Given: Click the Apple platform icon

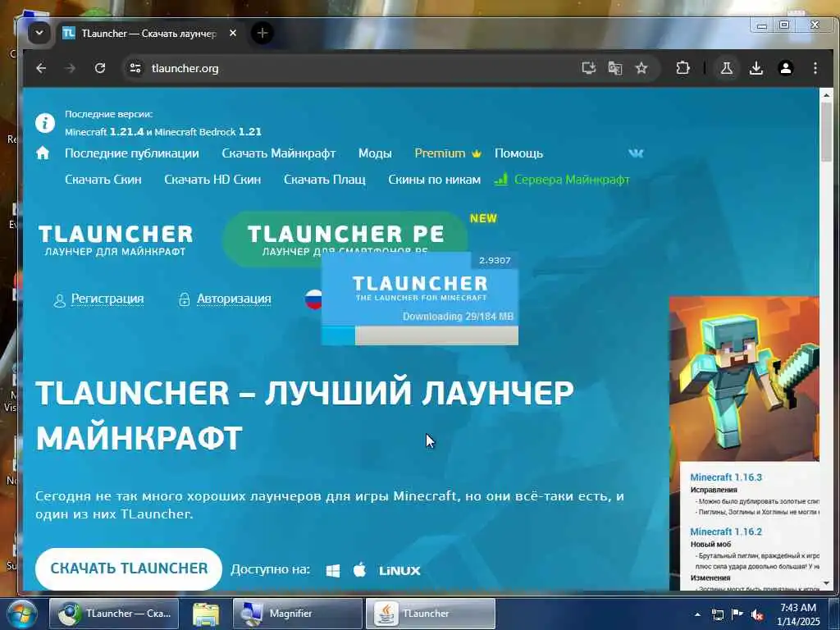Looking at the screenshot, I should [360, 569].
